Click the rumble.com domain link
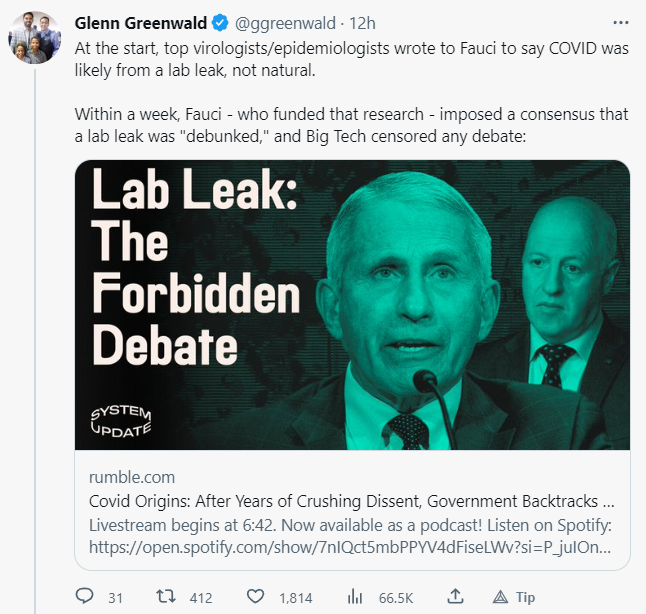646x614 pixels. click(132, 477)
